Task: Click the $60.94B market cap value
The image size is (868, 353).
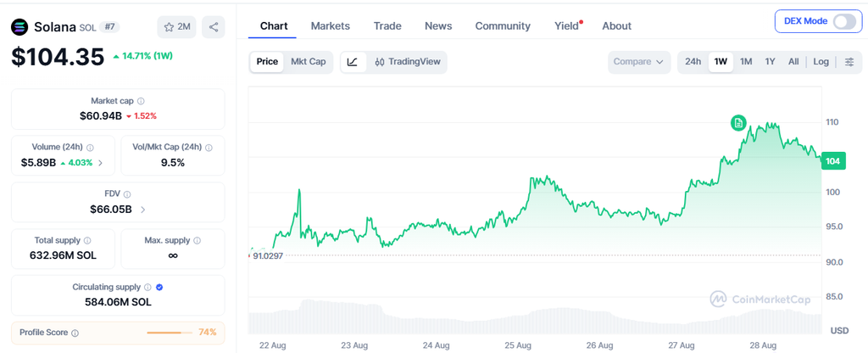Action: coord(101,116)
